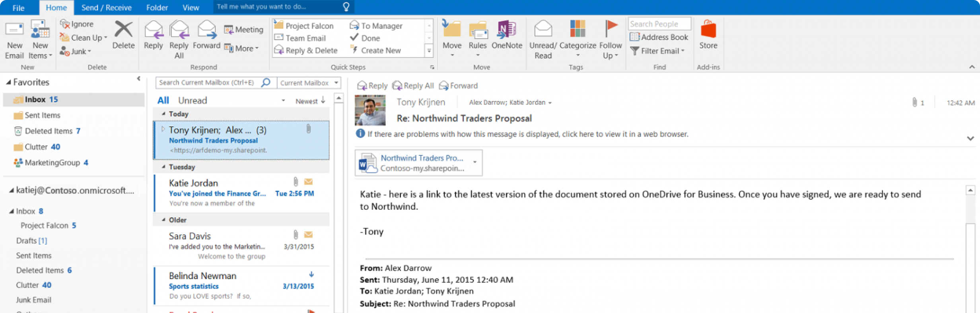Open the Sara Davis message
The image size is (980, 313).
tap(242, 246)
